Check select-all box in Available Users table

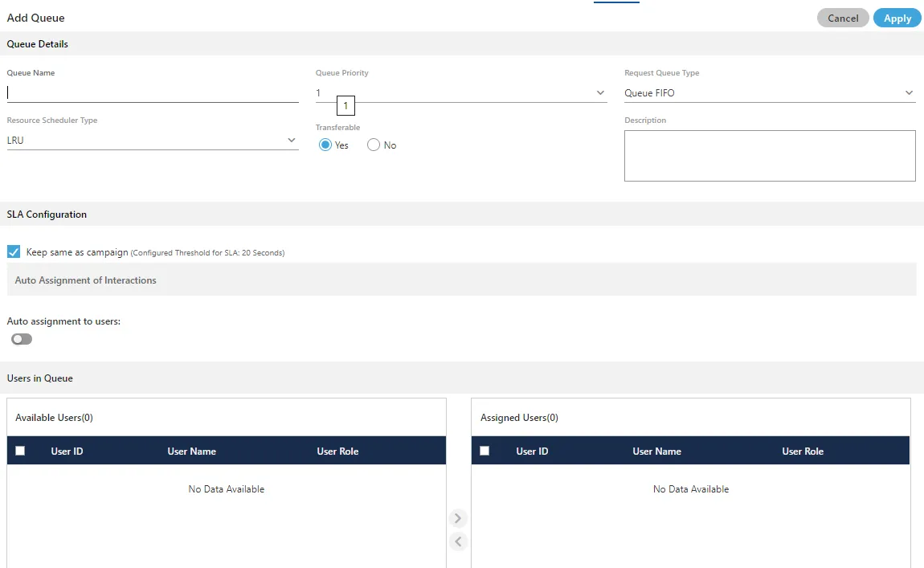[20, 451]
